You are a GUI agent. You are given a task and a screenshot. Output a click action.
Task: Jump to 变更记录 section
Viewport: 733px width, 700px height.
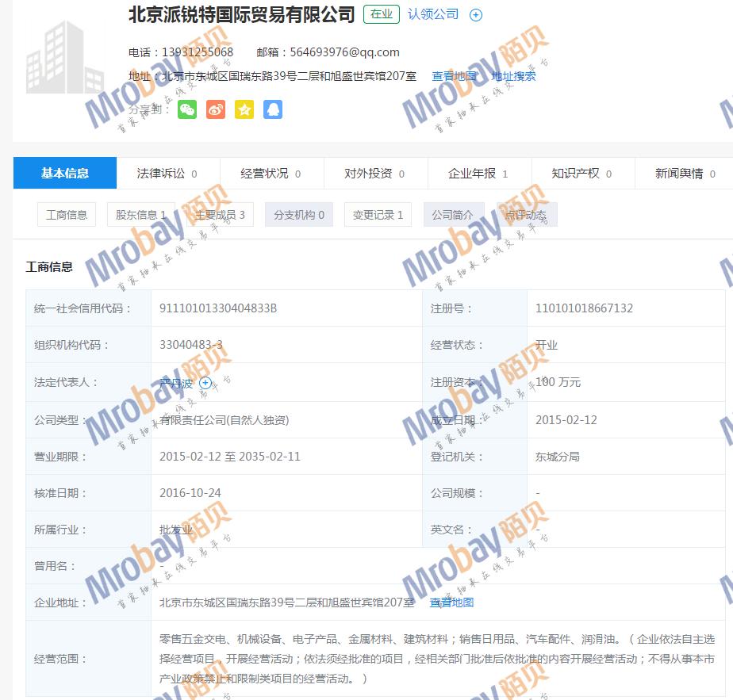tap(378, 215)
